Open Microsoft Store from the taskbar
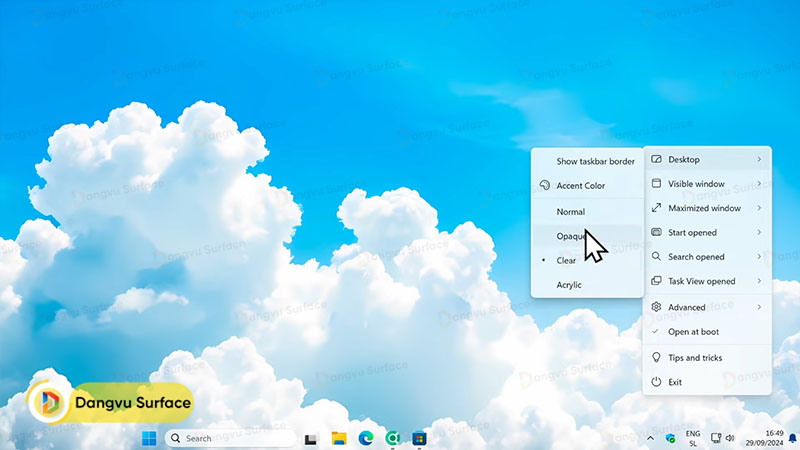The height and width of the screenshot is (450, 800). [419, 438]
